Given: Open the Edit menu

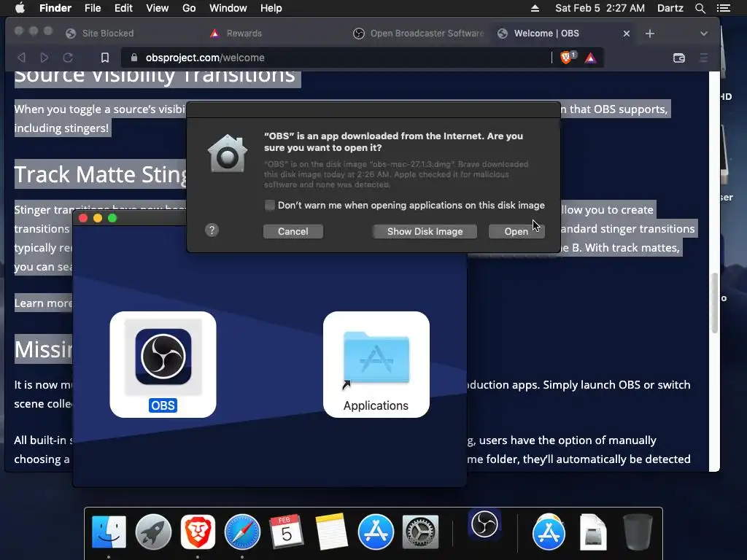Looking at the screenshot, I should 123,8.
